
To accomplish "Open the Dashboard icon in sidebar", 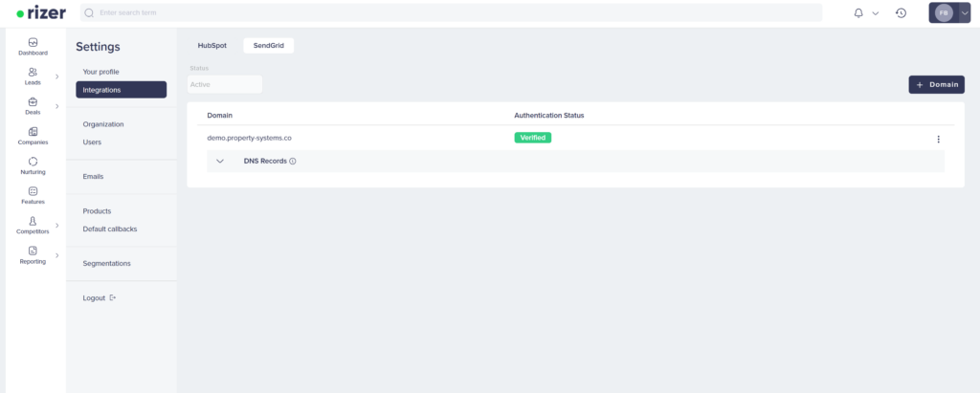I will tap(33, 42).
